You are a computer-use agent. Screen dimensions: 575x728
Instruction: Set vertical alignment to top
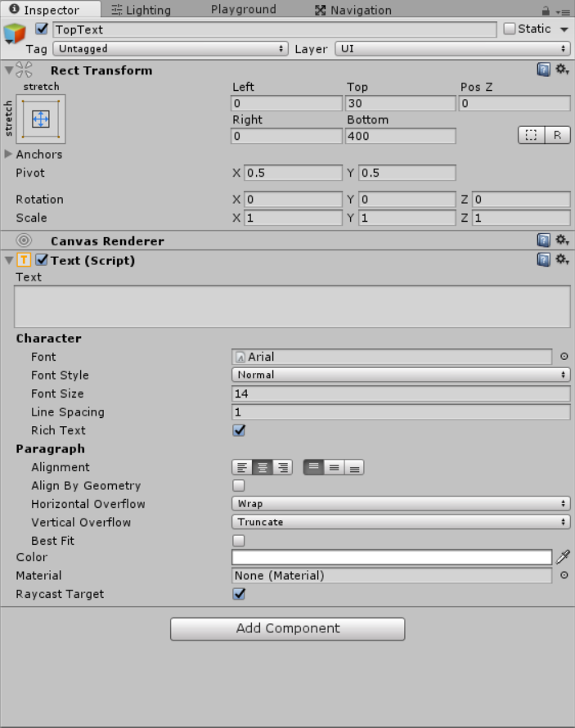coord(313,467)
